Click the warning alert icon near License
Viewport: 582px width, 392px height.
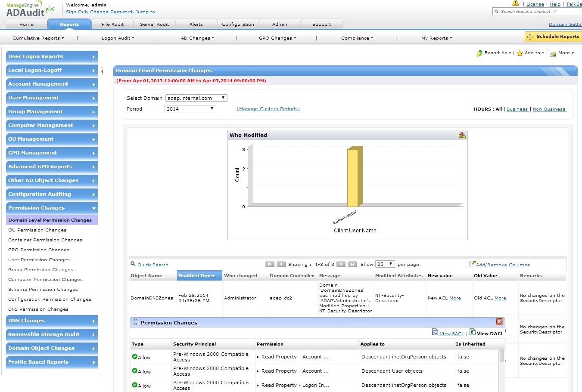515,3
